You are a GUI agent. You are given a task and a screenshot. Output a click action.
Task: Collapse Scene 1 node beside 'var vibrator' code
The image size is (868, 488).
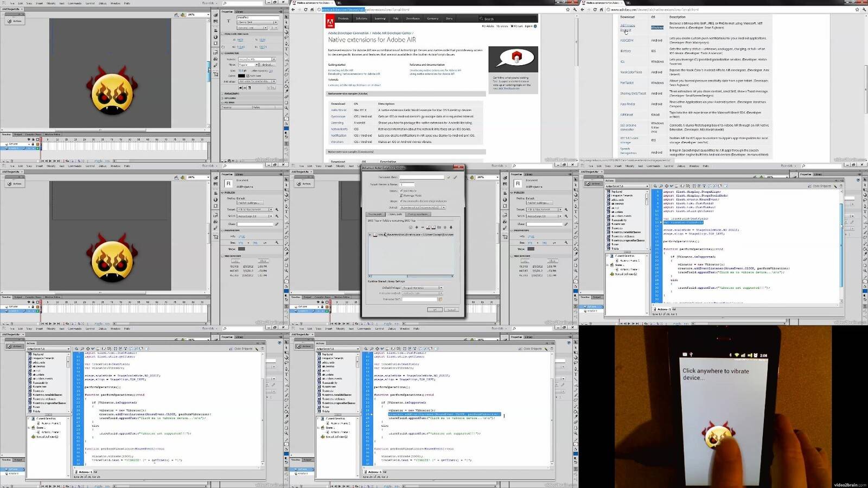coord(608,265)
